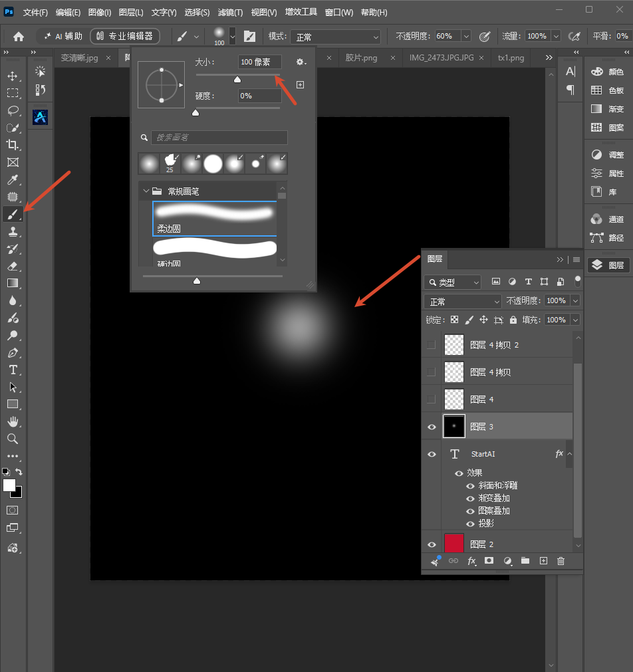The height and width of the screenshot is (672, 633).
Task: Click the foreground color swatch
Action: pos(9,486)
